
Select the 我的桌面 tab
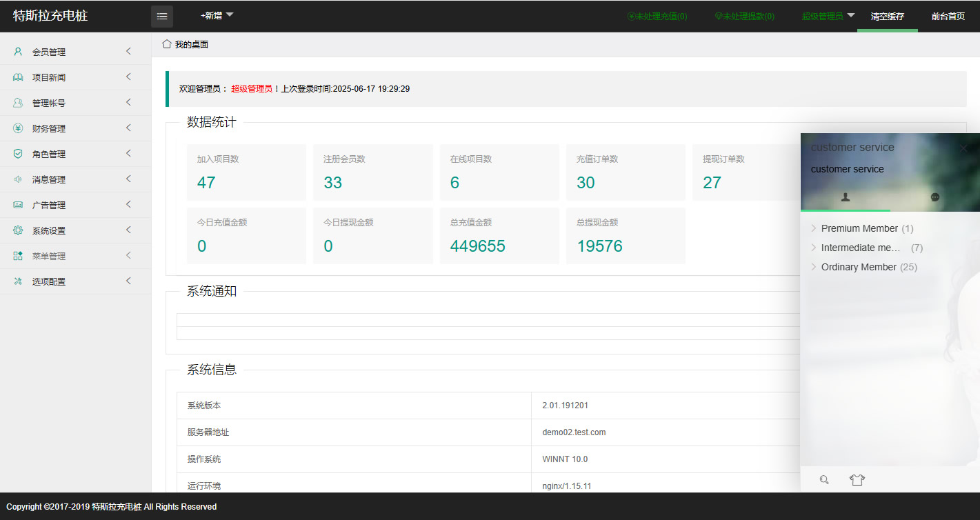186,44
